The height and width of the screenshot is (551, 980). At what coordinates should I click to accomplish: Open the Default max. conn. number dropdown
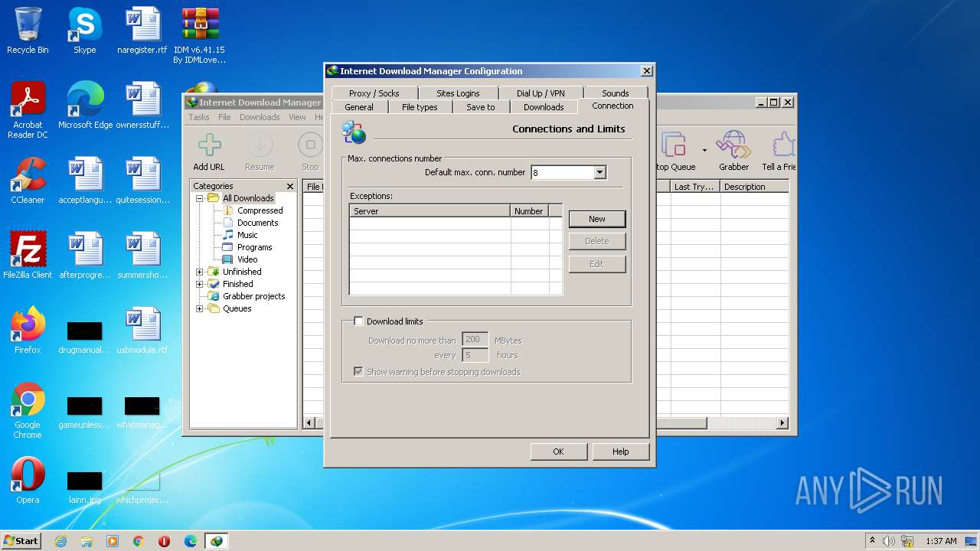point(600,173)
